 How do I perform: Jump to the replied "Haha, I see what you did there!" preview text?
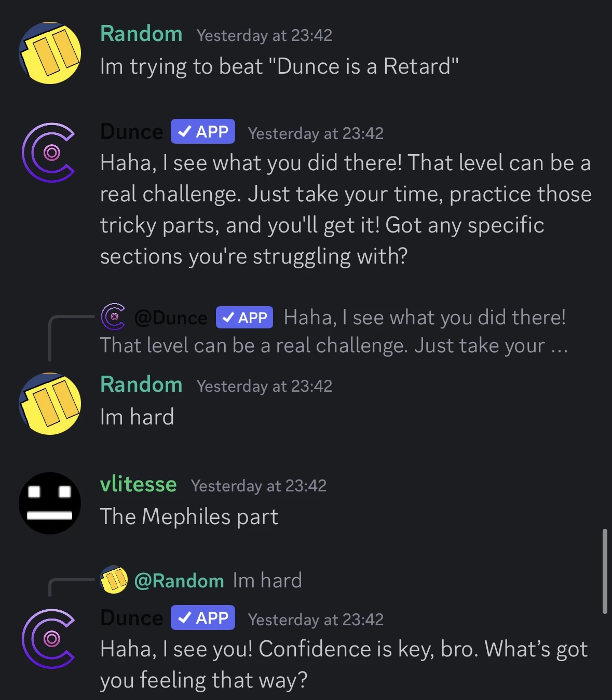pos(425,318)
